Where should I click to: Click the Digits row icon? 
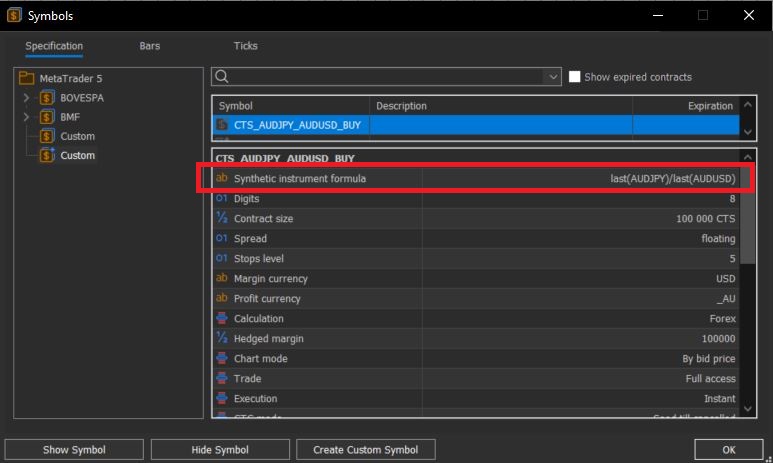[x=222, y=198]
